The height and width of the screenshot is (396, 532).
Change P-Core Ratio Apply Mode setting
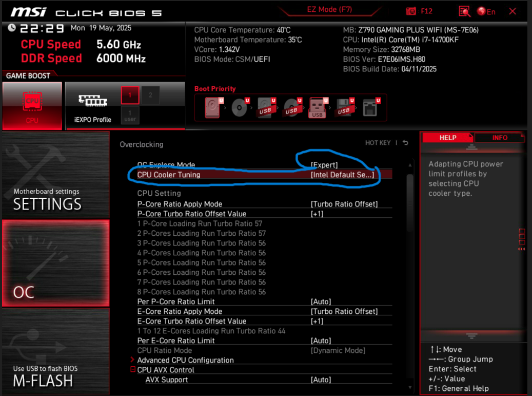pos(265,204)
